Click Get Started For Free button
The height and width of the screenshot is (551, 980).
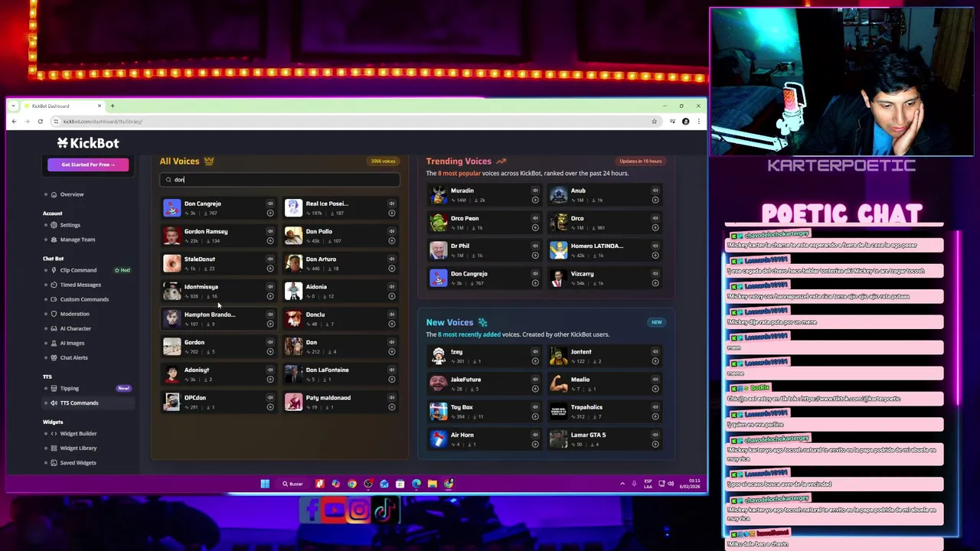click(88, 165)
